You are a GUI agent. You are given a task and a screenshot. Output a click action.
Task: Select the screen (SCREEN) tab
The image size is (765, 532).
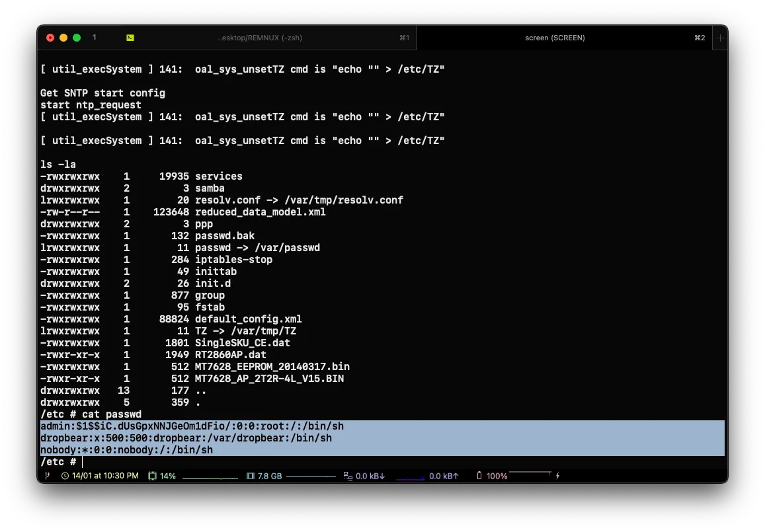point(555,38)
